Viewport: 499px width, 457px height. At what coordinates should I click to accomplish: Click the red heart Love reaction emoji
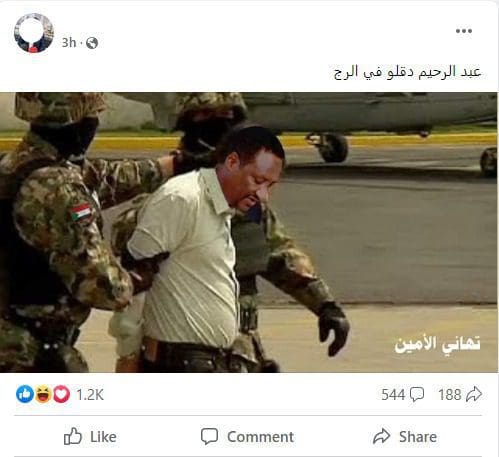pyautogui.click(x=62, y=394)
